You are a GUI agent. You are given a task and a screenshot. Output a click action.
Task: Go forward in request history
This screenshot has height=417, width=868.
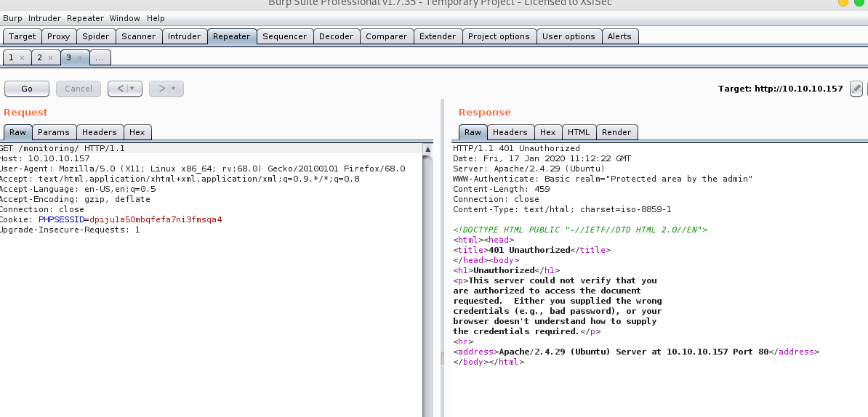(161, 89)
